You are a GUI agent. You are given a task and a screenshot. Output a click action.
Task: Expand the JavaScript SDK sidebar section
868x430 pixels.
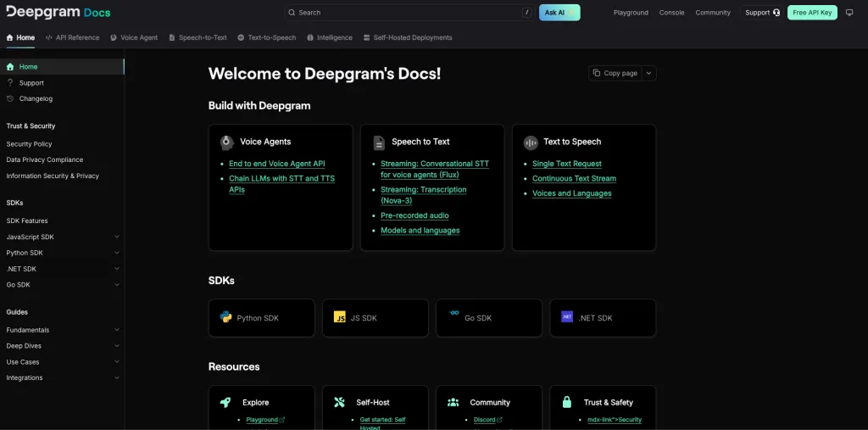117,237
